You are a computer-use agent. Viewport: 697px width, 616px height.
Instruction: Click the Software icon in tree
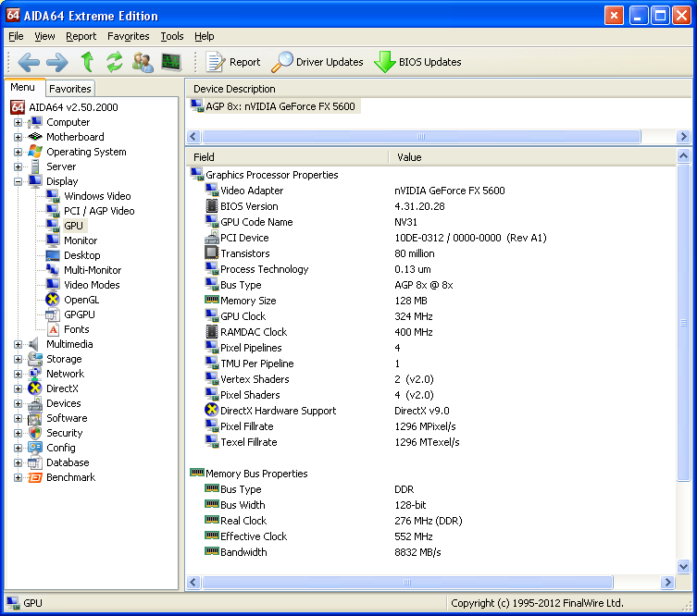pos(35,418)
